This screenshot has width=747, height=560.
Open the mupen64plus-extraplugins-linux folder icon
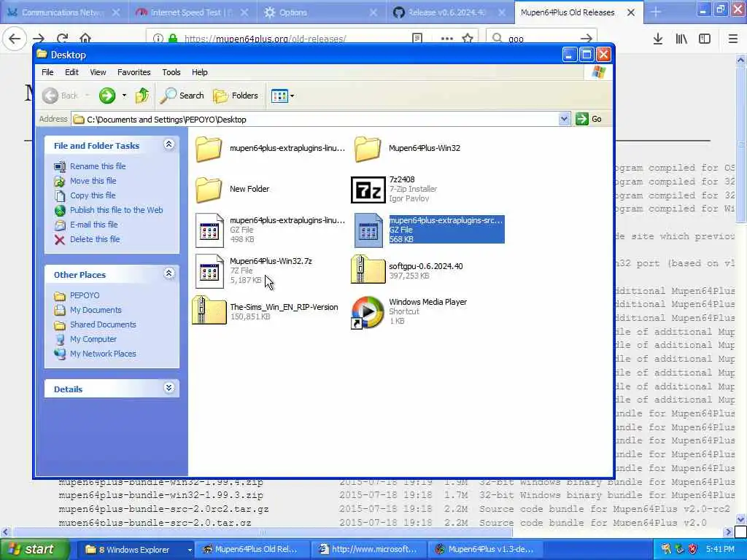click(x=209, y=149)
